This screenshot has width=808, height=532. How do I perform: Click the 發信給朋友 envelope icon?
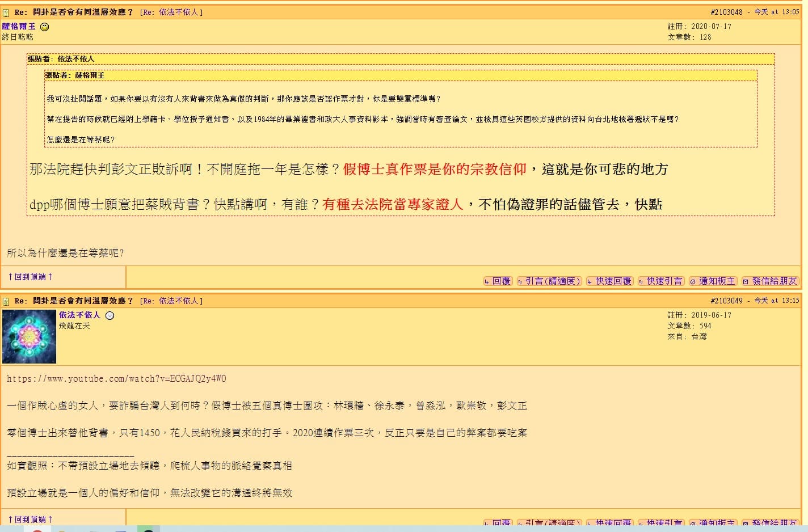click(744, 281)
